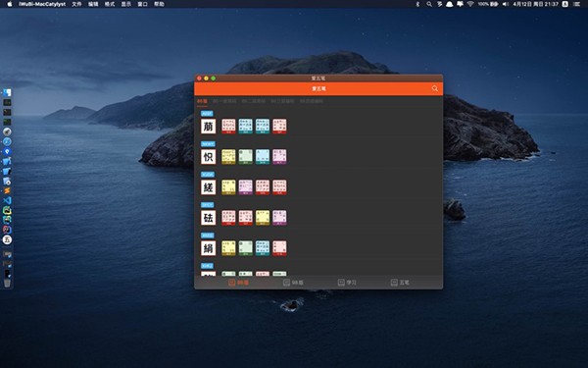Viewport: 588px width, 368px height.
Task: Select the 蒯 character tile
Action: 208,127
